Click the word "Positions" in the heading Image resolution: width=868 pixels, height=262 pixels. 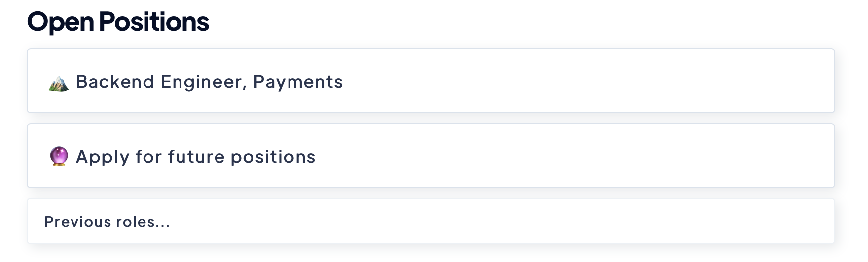(x=154, y=22)
